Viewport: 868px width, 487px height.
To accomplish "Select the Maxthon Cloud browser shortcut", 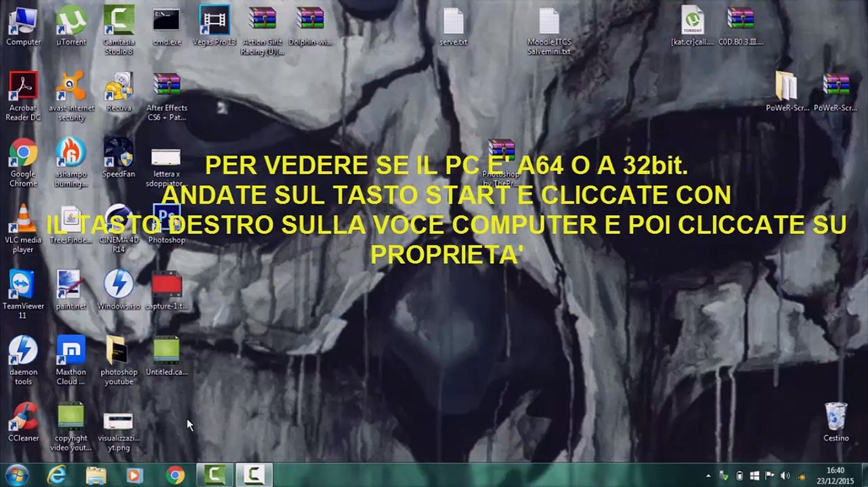I will coord(70,361).
